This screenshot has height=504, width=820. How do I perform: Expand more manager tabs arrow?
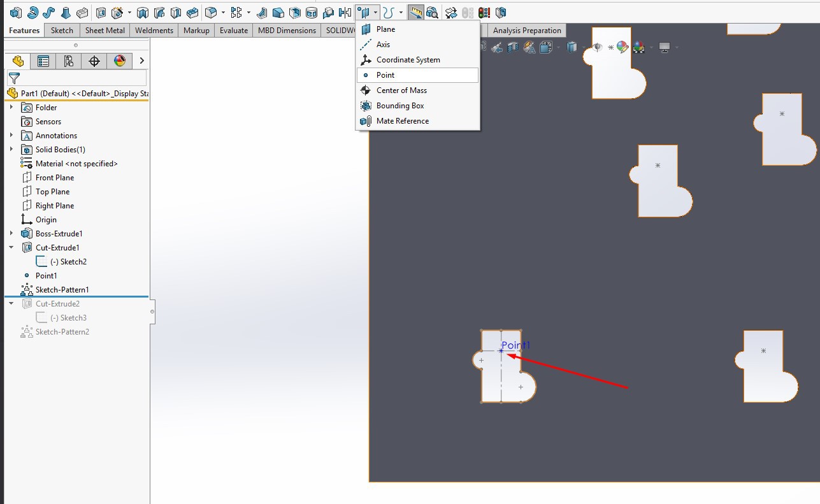coord(141,61)
